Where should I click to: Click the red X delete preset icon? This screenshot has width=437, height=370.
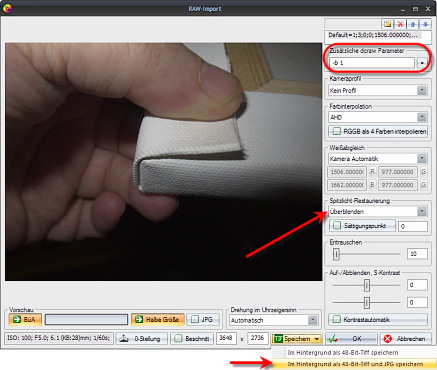pos(400,24)
